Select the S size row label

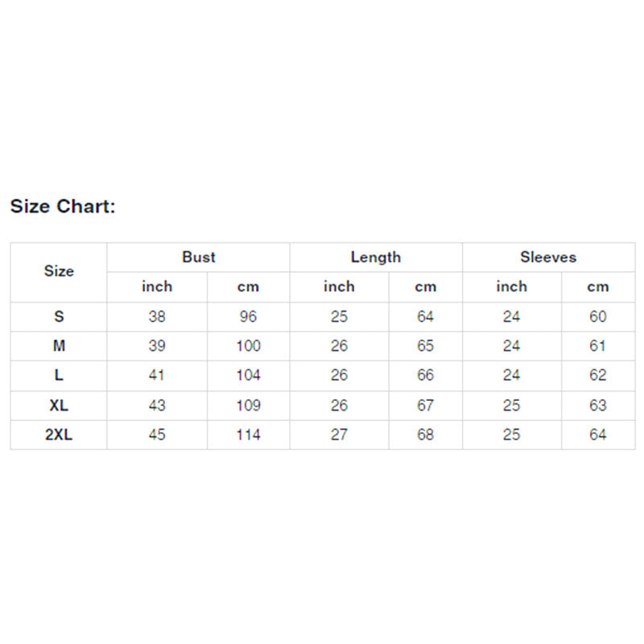pyautogui.click(x=59, y=316)
